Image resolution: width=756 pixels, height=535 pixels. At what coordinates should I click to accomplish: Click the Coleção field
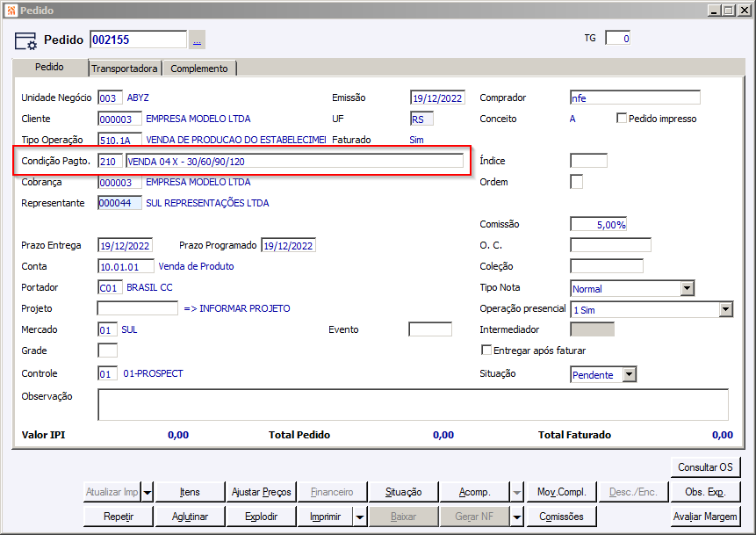point(607,266)
